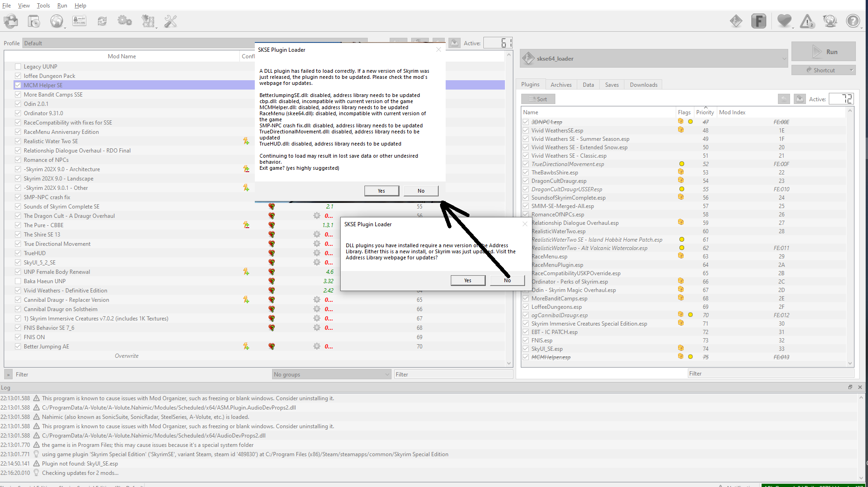Switch to the Downloads tab
Image resolution: width=868 pixels, height=487 pixels.
coord(644,84)
